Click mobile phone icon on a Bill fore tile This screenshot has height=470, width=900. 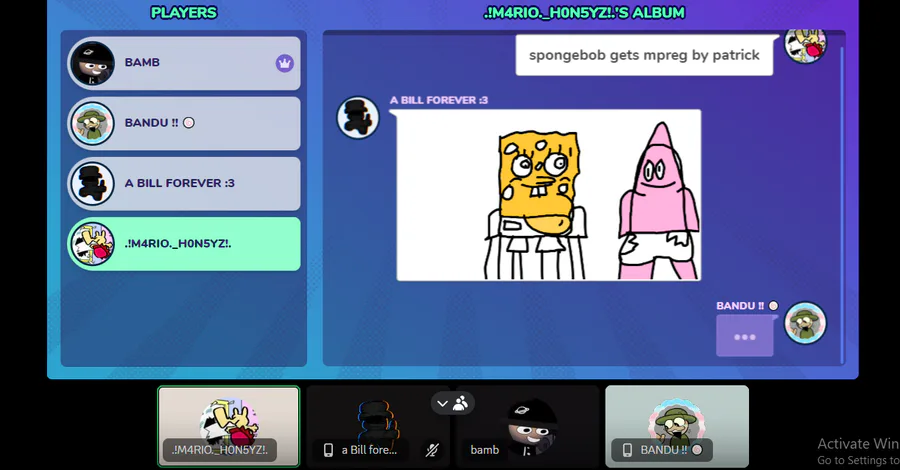tap(328, 450)
